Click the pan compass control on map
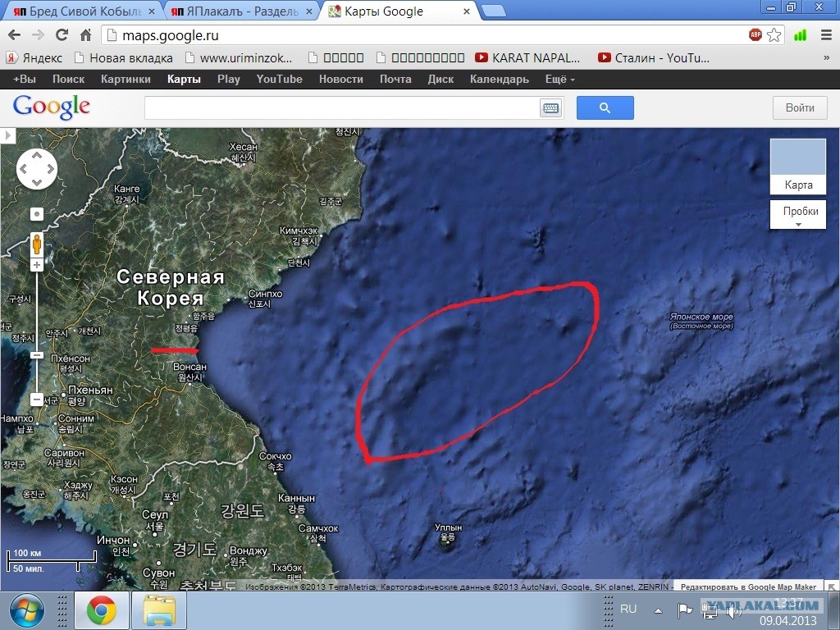The height and width of the screenshot is (630, 840). (37, 170)
